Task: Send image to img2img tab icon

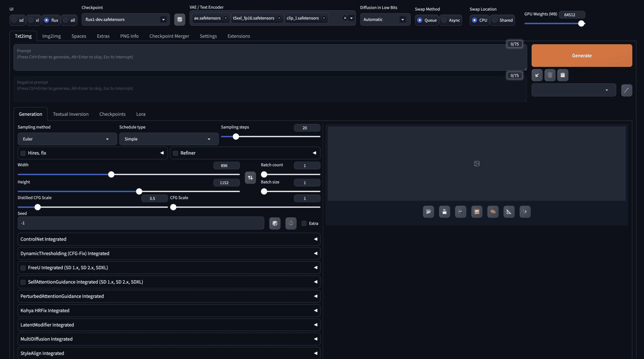Action: click(477, 212)
